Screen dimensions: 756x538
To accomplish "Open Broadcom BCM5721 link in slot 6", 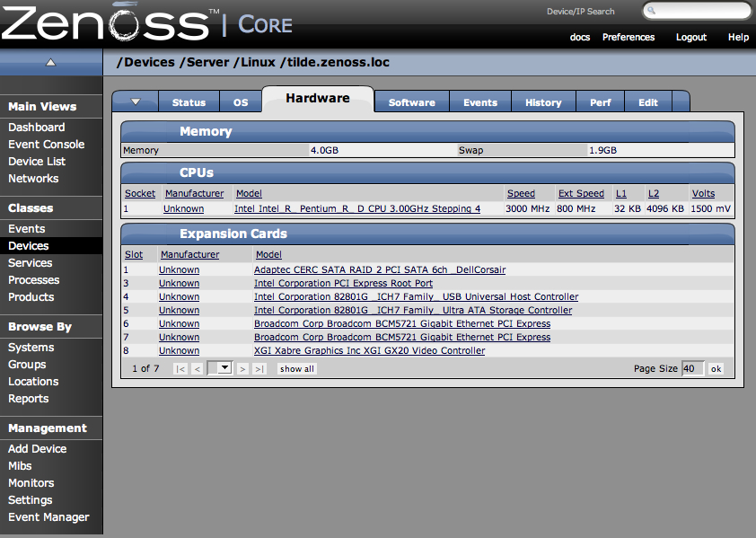I will click(402, 323).
